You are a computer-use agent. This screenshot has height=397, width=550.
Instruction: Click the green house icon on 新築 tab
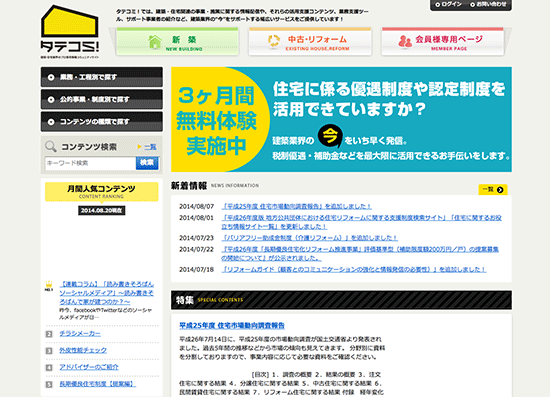(155, 42)
